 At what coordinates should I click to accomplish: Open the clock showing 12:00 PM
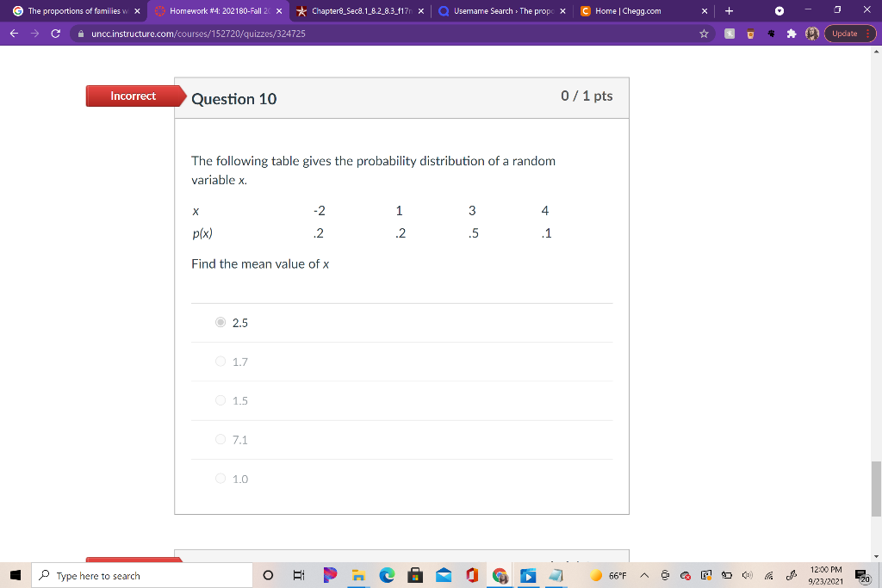(826, 576)
